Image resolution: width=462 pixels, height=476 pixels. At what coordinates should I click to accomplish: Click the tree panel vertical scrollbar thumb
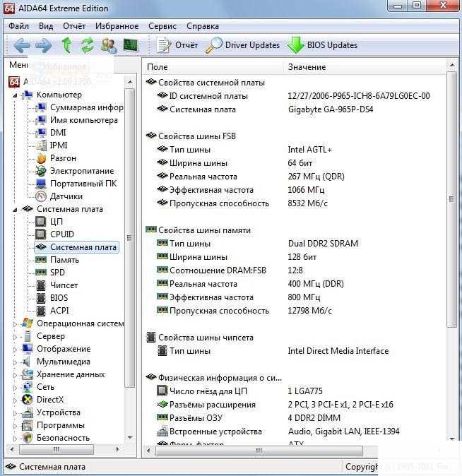click(130, 238)
